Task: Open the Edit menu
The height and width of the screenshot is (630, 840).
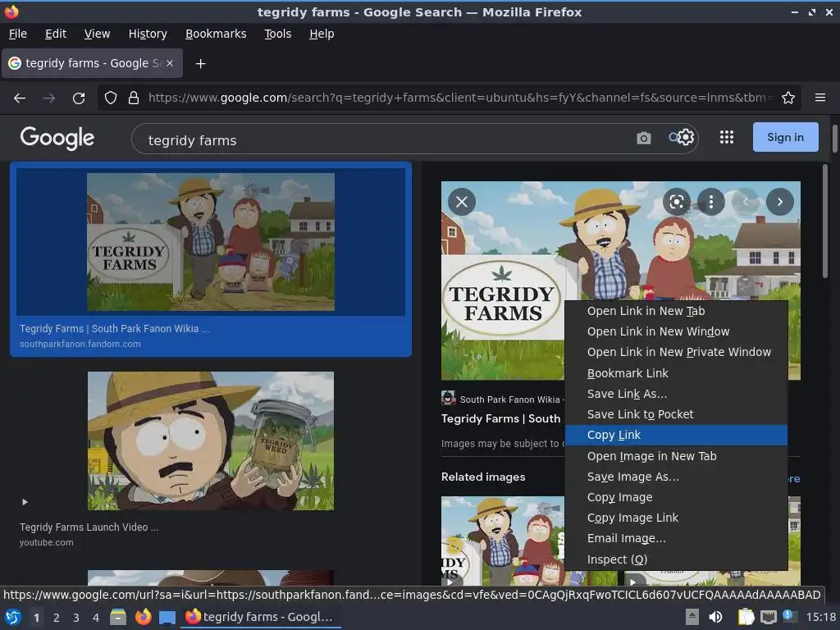Action: (56, 34)
